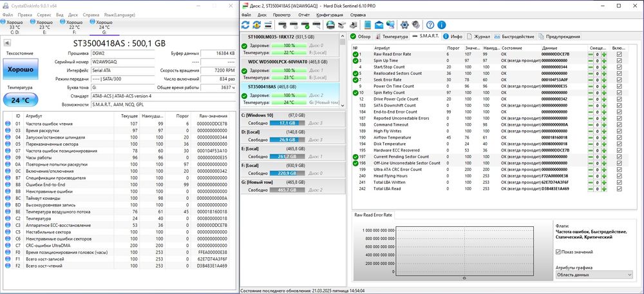This screenshot has width=644, height=294.
Task: Click blue status circle for 'Температура' attribute row
Action: pyautogui.click(x=7, y=219)
